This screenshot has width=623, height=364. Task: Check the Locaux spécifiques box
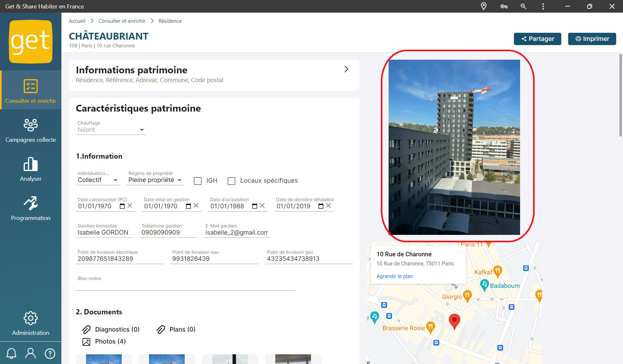click(x=231, y=181)
